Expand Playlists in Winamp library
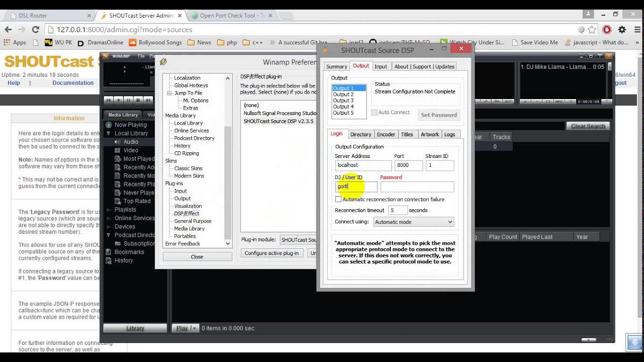Viewport: 644px width, 362px height. (x=108, y=210)
